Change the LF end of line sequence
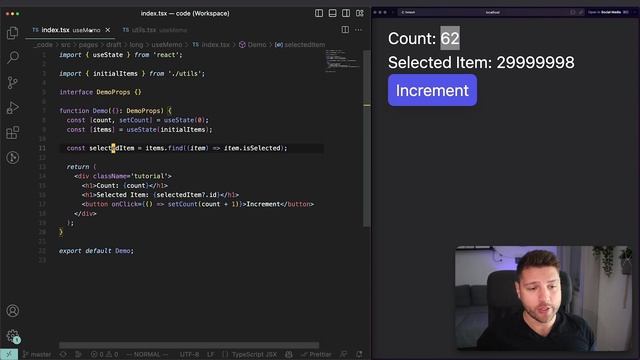 click(x=211, y=354)
